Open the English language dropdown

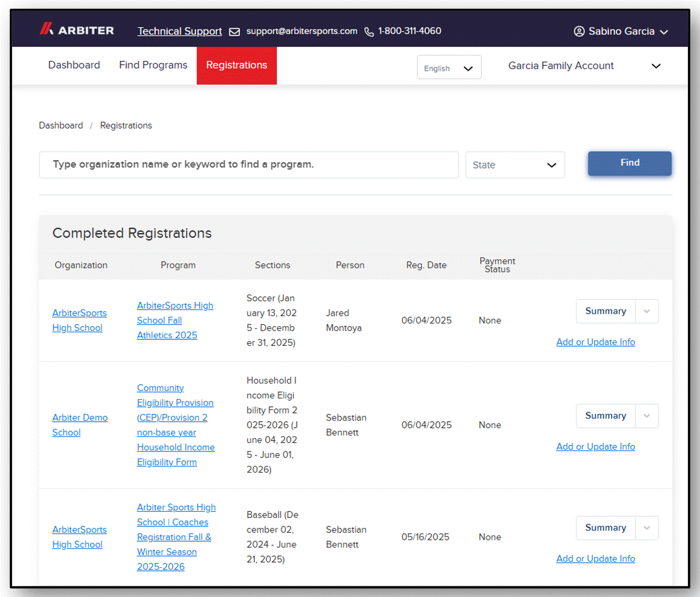pos(449,67)
